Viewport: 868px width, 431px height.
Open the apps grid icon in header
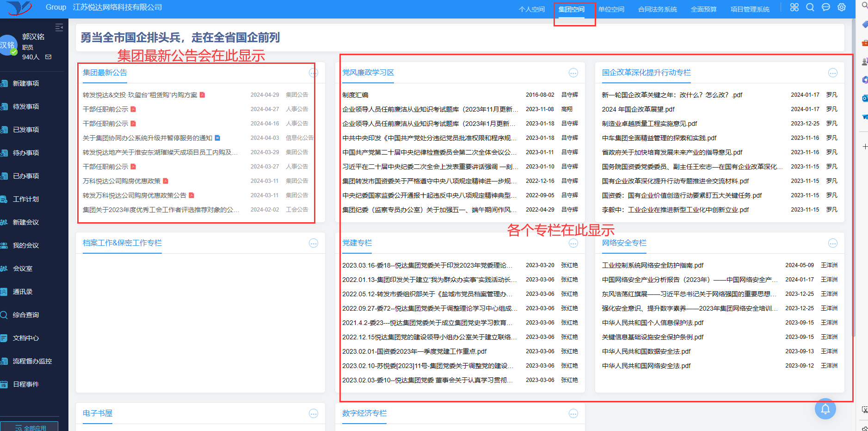click(x=794, y=7)
